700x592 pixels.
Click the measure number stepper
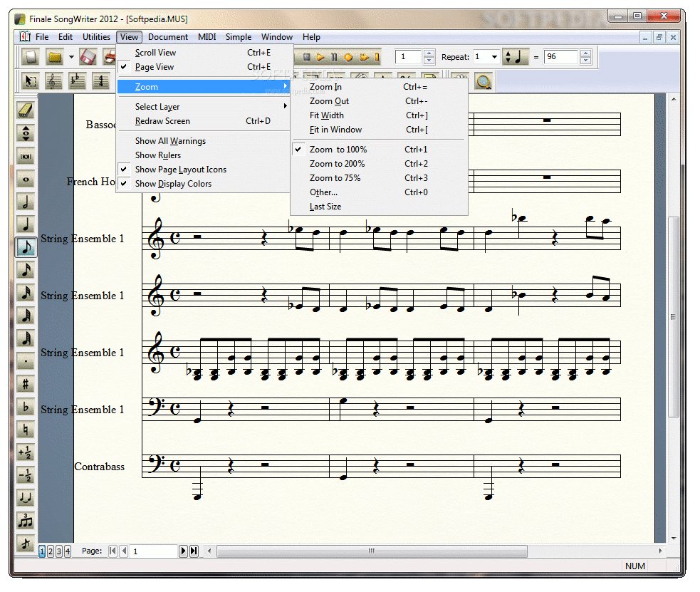pyautogui.click(x=429, y=57)
